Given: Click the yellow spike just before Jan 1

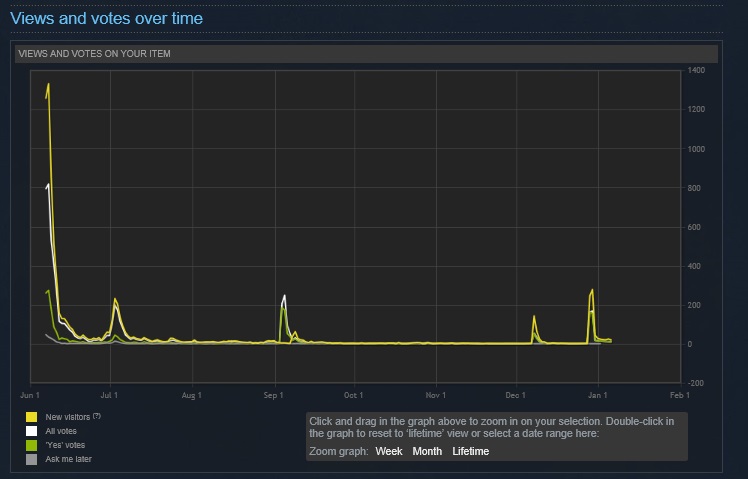Looking at the screenshot, I should pyautogui.click(x=592, y=291).
